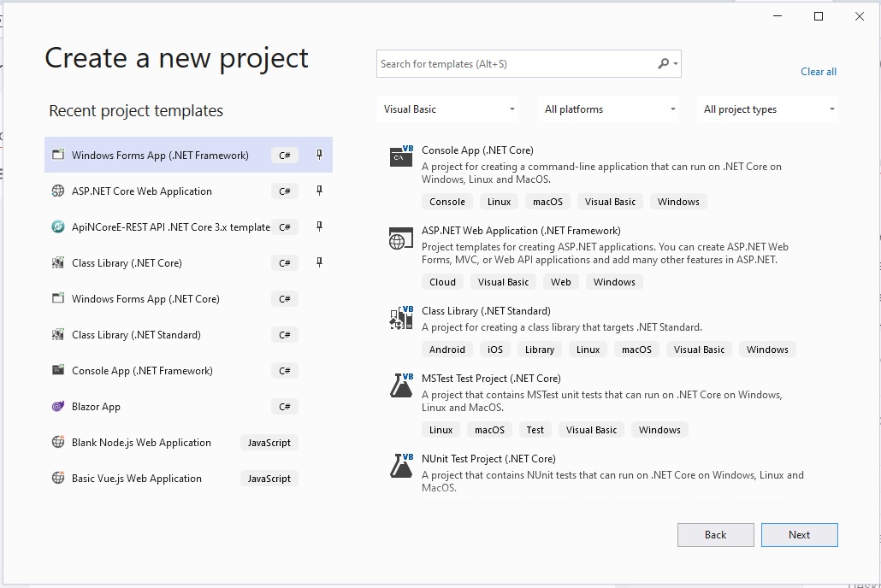Click the Web tag under ASP.NET
881x588 pixels.
coord(560,282)
